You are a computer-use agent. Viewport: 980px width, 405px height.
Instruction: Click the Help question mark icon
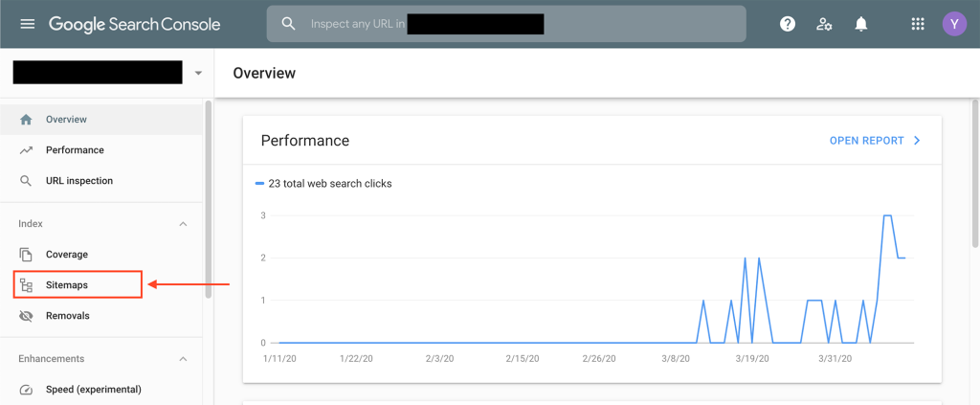point(787,24)
